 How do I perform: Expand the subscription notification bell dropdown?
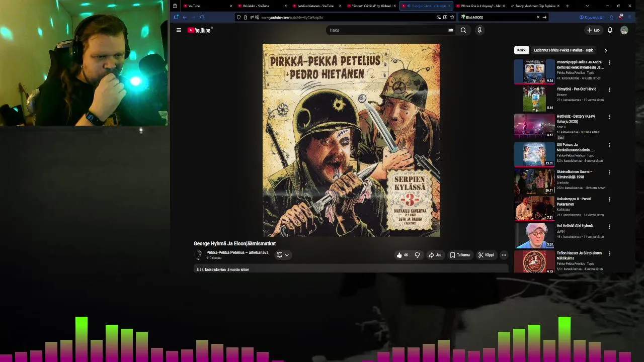click(283, 255)
